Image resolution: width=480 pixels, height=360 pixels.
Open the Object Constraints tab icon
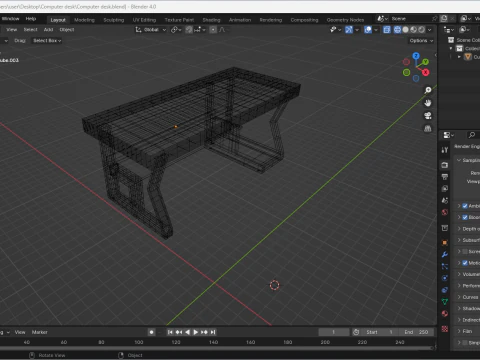[x=445, y=290]
